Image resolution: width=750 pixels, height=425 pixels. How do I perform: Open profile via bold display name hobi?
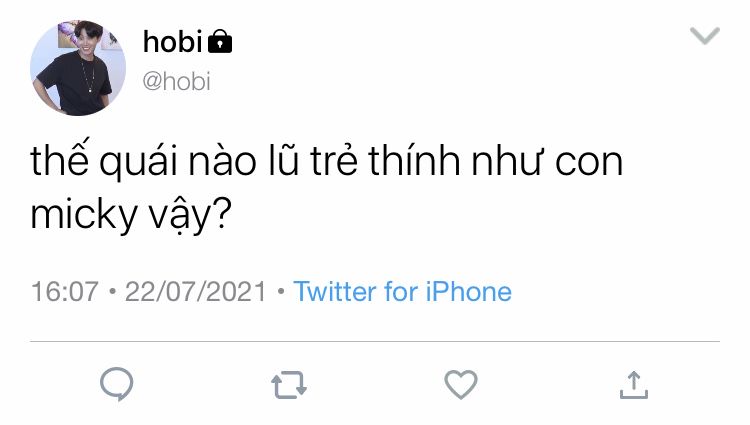pyautogui.click(x=173, y=42)
